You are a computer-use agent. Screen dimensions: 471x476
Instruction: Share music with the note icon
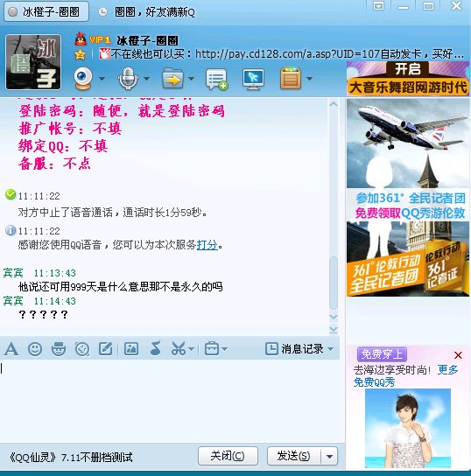tap(156, 348)
